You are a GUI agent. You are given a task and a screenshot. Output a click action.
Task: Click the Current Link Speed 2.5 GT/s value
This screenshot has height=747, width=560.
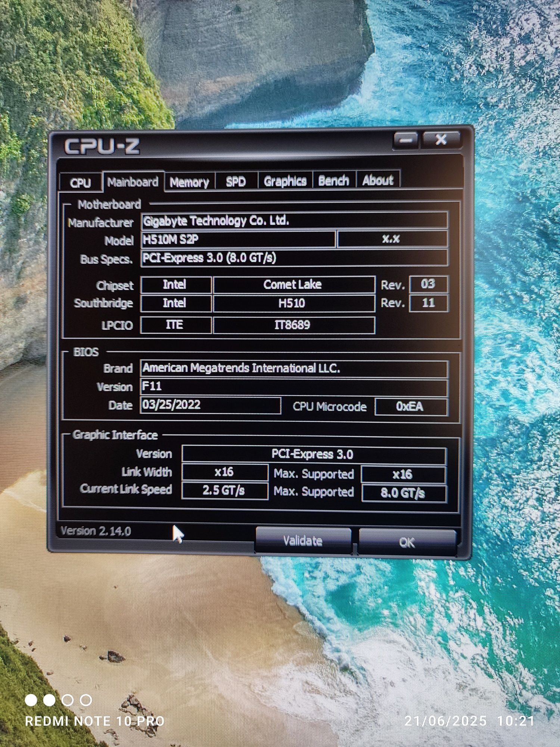click(x=225, y=491)
